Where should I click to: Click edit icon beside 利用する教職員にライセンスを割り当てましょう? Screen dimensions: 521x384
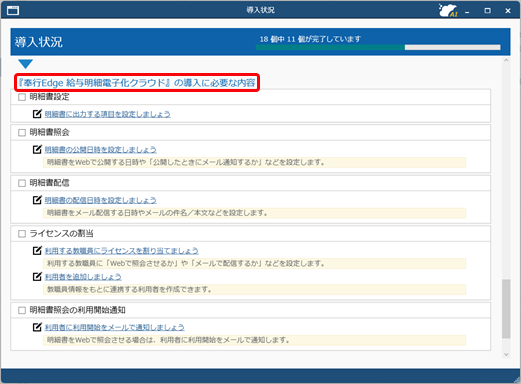pos(37,250)
